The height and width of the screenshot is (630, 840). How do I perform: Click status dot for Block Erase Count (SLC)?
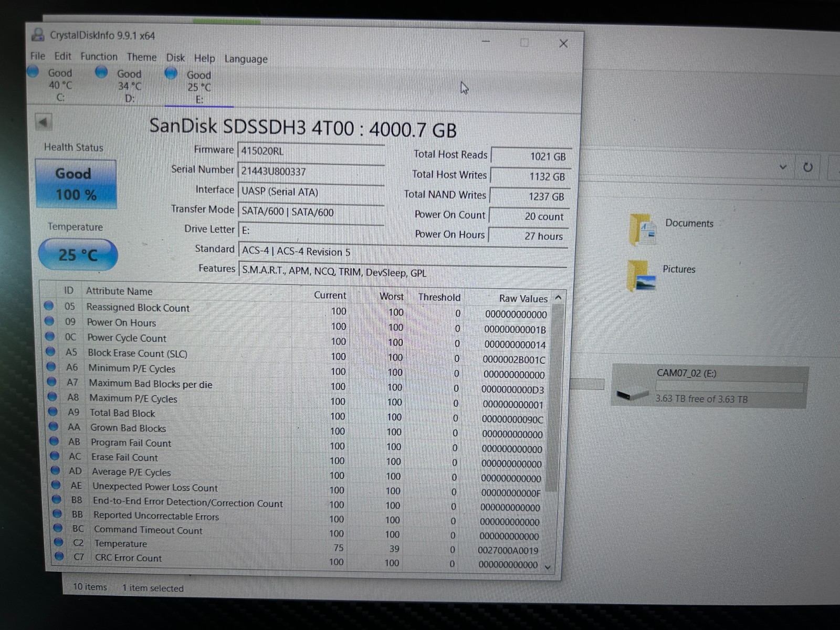pyautogui.click(x=50, y=351)
